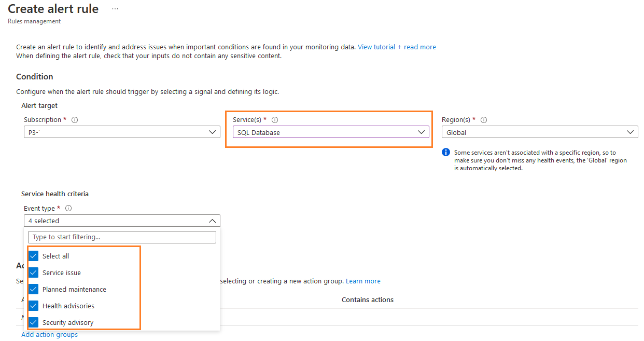Click Contains actions column header

point(367,300)
